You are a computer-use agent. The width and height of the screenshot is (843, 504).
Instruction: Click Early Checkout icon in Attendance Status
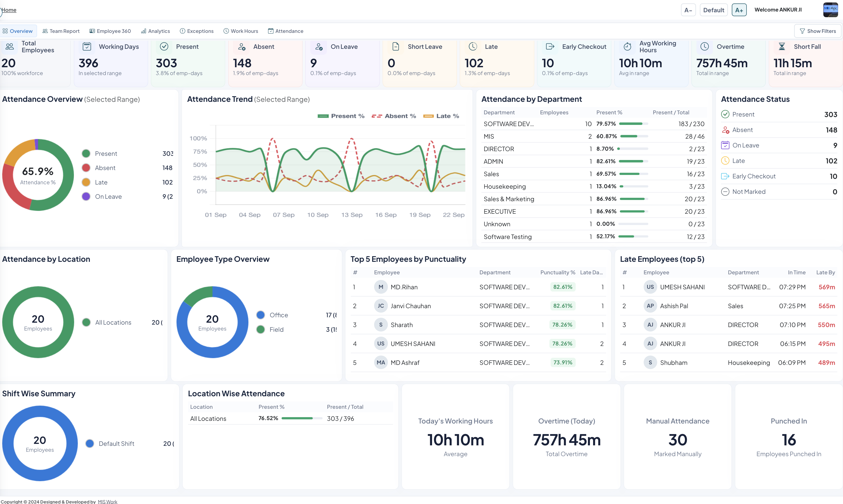click(725, 176)
